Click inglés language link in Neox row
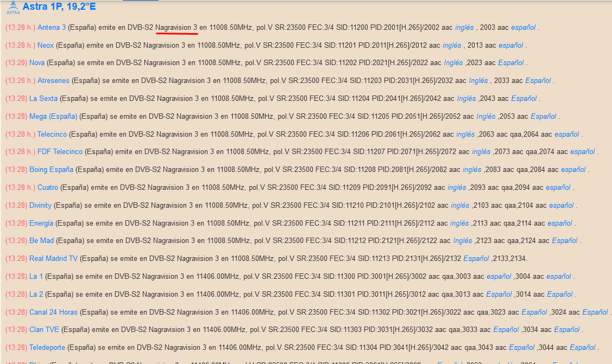The height and width of the screenshot is (364, 612). (x=452, y=45)
